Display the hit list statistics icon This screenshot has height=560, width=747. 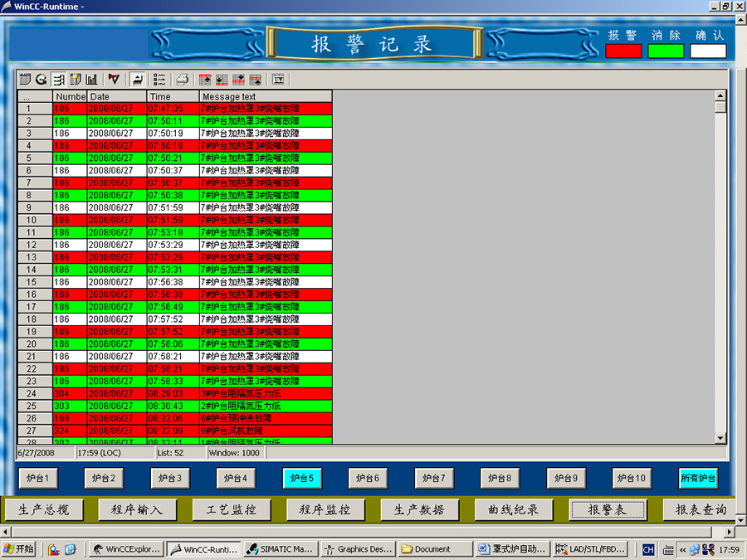coord(91,80)
